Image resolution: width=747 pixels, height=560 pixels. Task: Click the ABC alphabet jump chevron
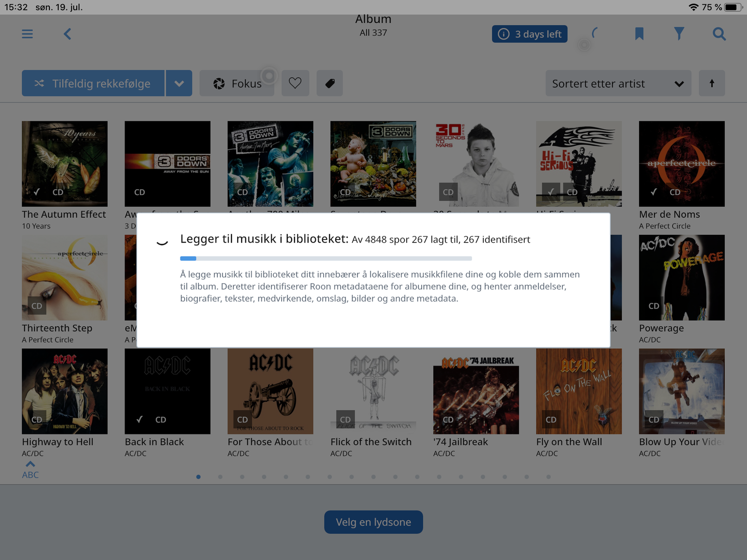tap(31, 464)
